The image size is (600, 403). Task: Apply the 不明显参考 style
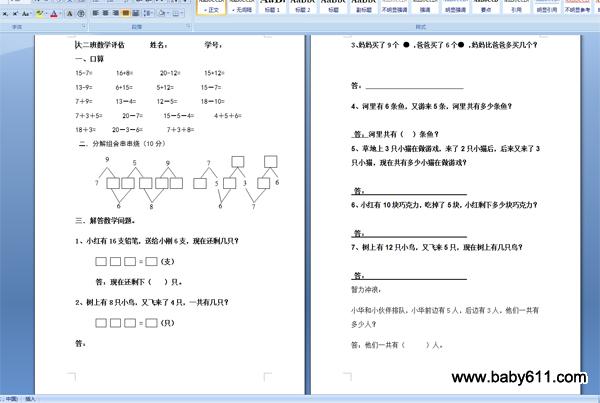[577, 7]
